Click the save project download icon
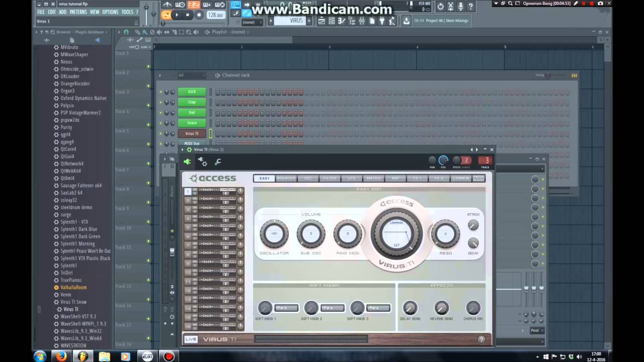This screenshot has width=644, height=362. click(x=406, y=21)
